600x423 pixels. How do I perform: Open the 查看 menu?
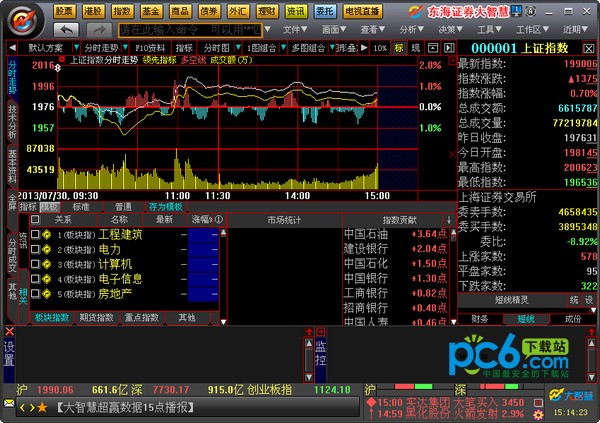click(x=373, y=29)
